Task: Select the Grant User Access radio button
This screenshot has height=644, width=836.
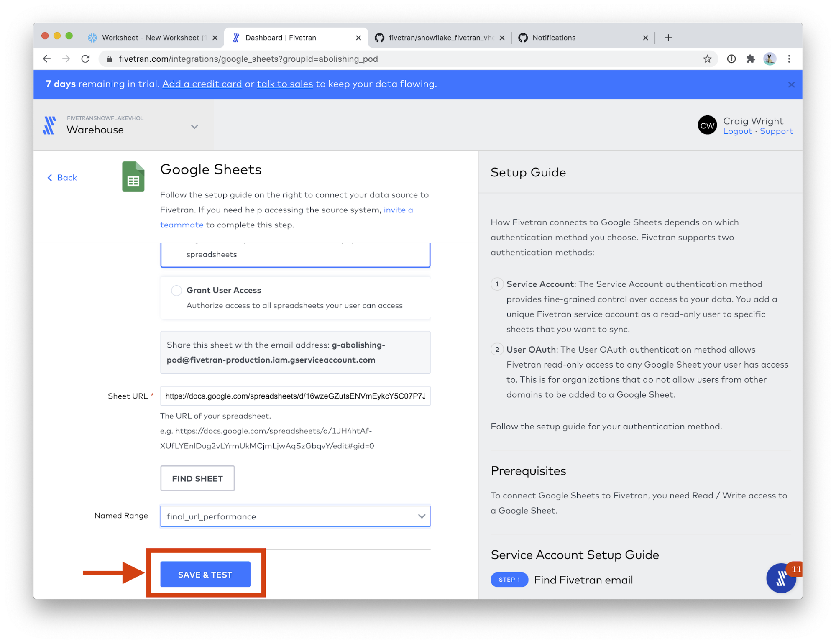Action: [176, 290]
